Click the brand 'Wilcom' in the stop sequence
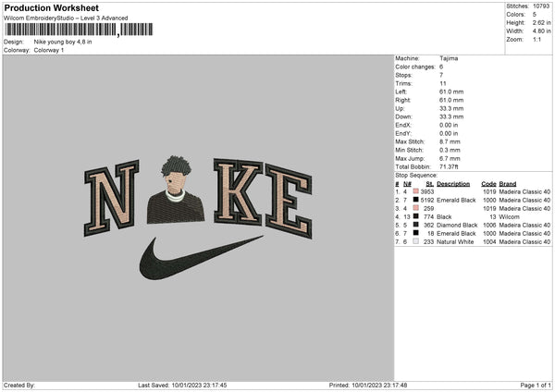This screenshot has height=392, width=555. (510, 217)
